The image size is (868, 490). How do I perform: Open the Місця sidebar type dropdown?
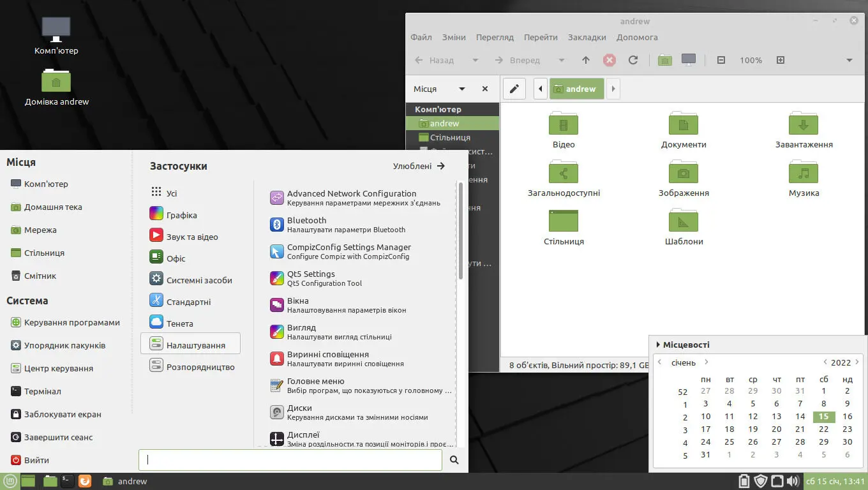pos(462,89)
